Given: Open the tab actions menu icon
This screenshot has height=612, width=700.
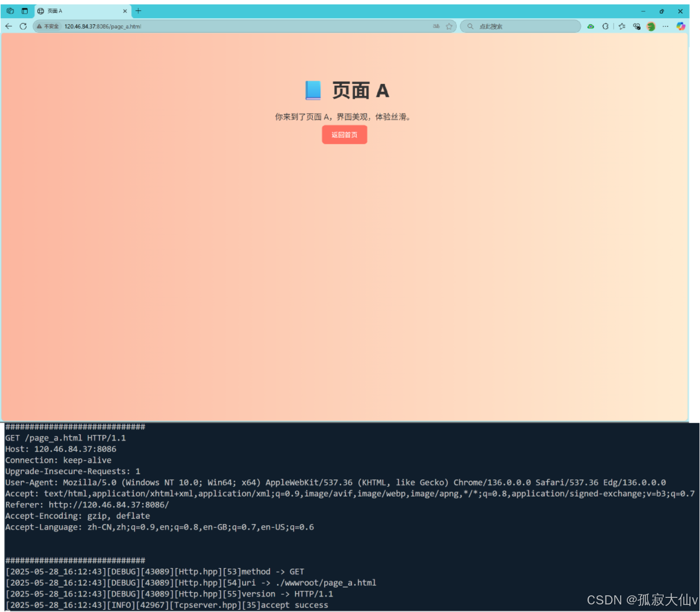Looking at the screenshot, I should 24,11.
